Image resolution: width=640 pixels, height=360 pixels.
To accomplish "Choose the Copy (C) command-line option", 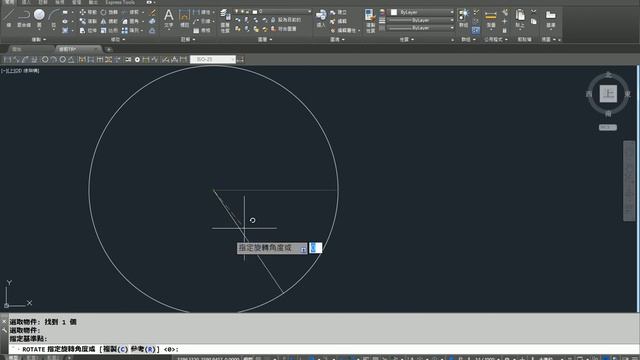I will [116, 349].
